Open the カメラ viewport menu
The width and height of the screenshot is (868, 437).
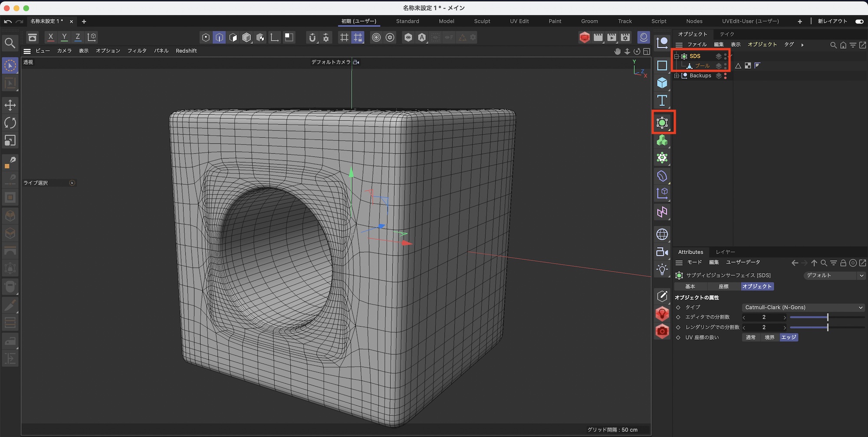click(64, 51)
